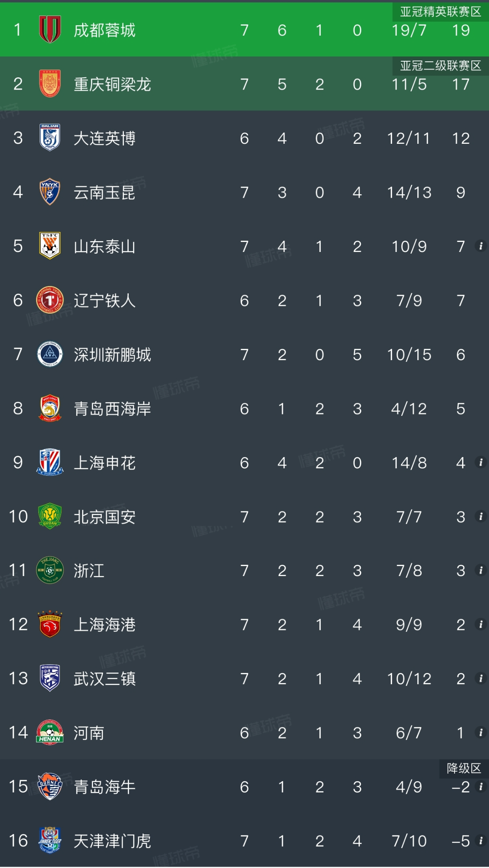
Task: Click info icon on Tianjin Jinmen Tiger row
Action: coord(481,841)
